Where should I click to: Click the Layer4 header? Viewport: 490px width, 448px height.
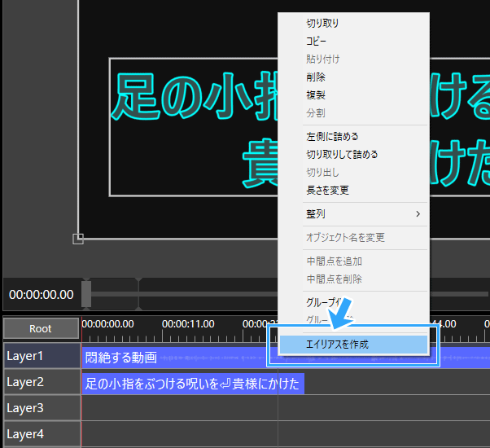[41, 433]
